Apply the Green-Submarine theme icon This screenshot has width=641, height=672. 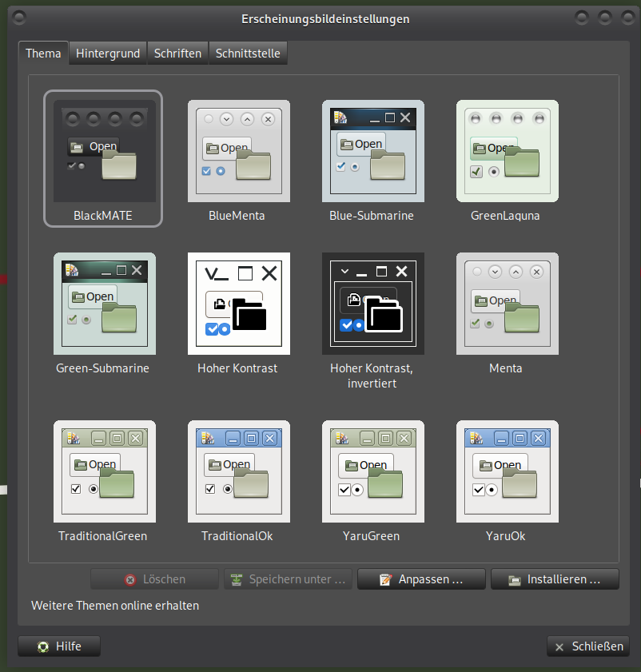click(x=104, y=304)
